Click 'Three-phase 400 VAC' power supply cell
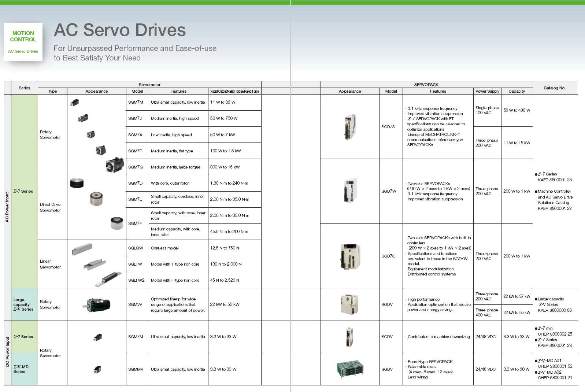Viewport: 585px width, 392px height. coord(487,313)
